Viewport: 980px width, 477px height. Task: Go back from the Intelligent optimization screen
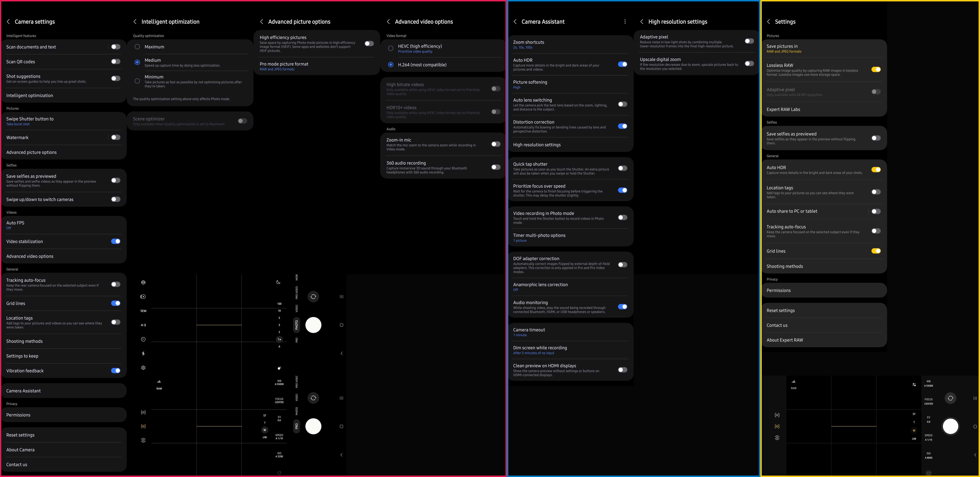coord(135,22)
